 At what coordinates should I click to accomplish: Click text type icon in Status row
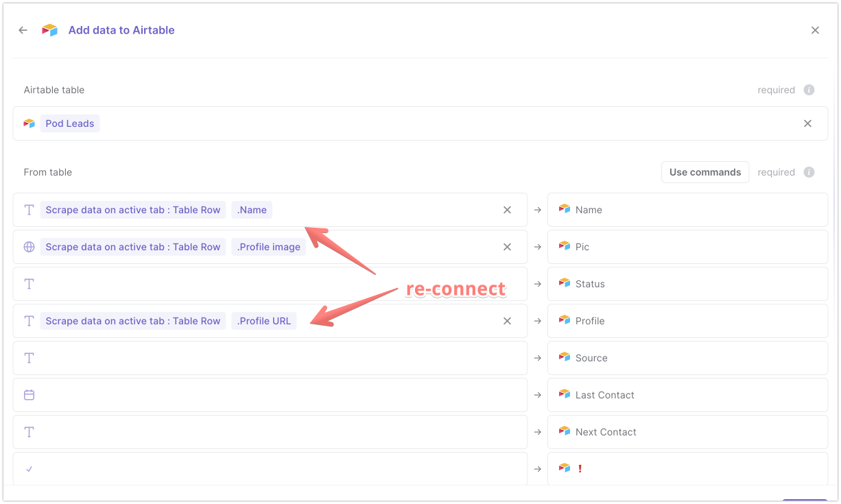point(29,284)
